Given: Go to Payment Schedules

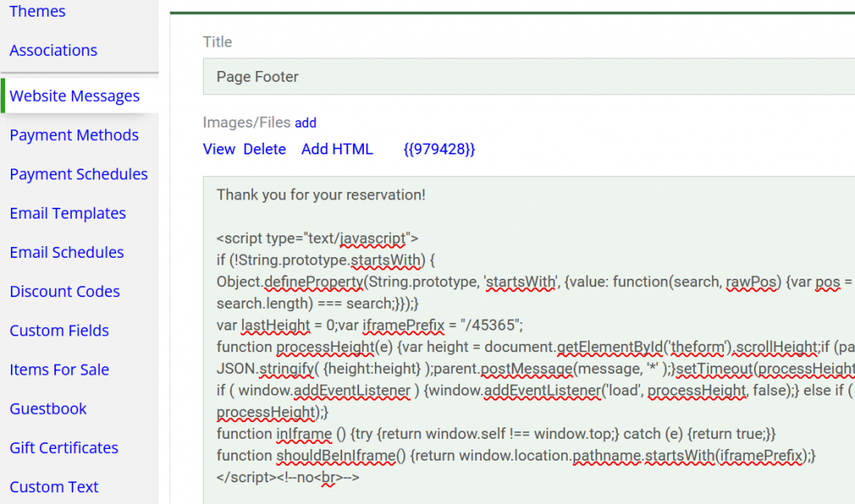Looking at the screenshot, I should click(x=78, y=174).
